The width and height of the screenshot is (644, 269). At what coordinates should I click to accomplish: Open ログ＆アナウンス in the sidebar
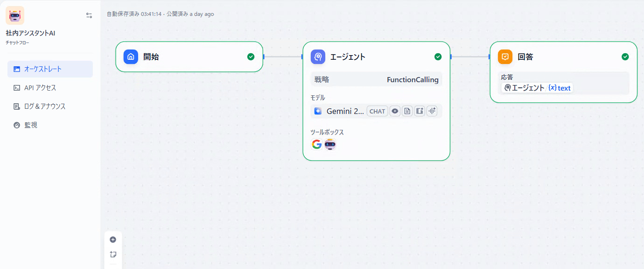coord(50,106)
